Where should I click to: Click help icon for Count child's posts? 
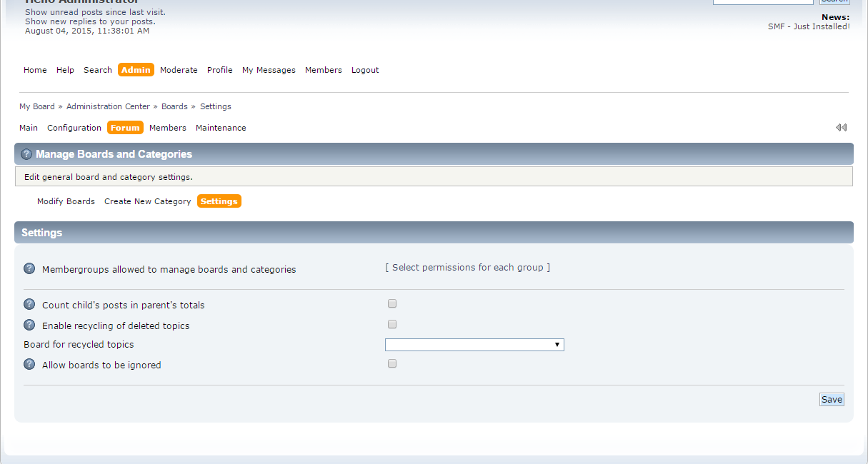pos(29,304)
